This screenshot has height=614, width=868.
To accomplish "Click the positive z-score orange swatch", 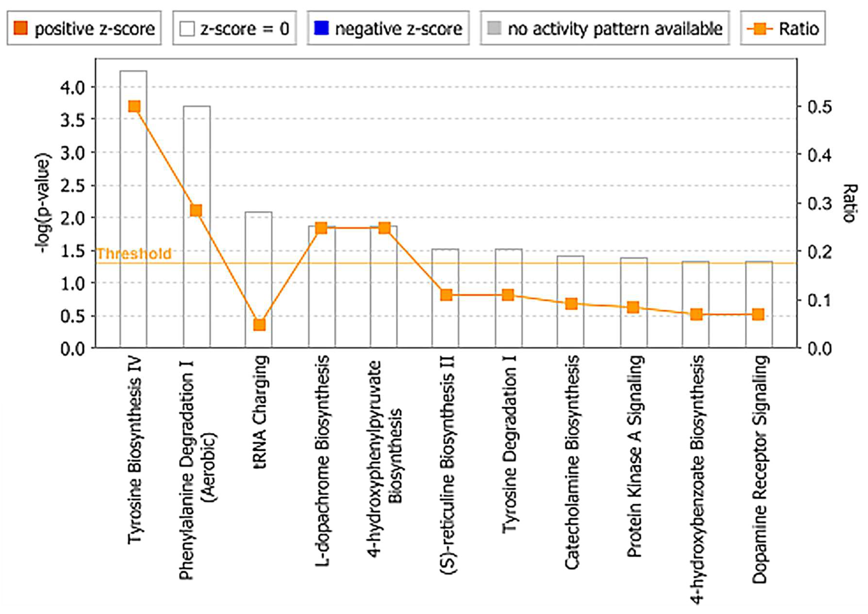I will (x=20, y=28).
